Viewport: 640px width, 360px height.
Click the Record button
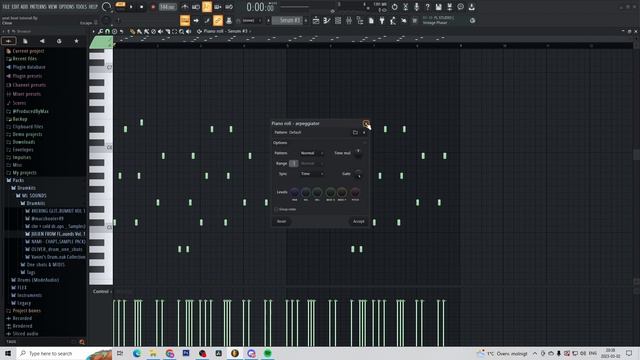153,7
